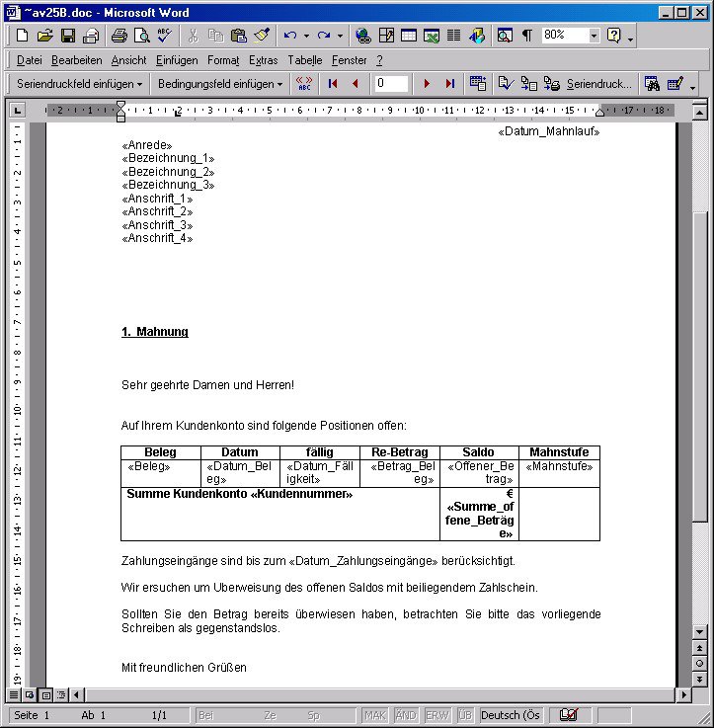Click the spelling and grammar check icon
This screenshot has height=728, width=714.
(164, 36)
